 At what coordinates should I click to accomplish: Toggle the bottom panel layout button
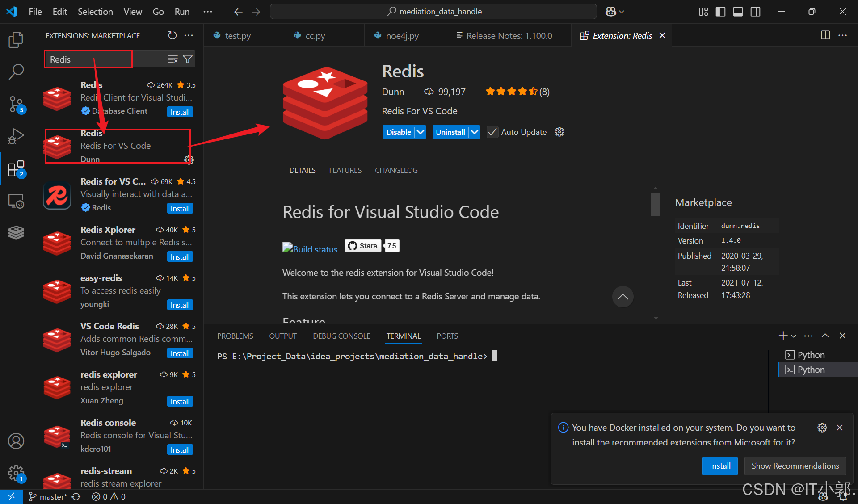(x=738, y=12)
